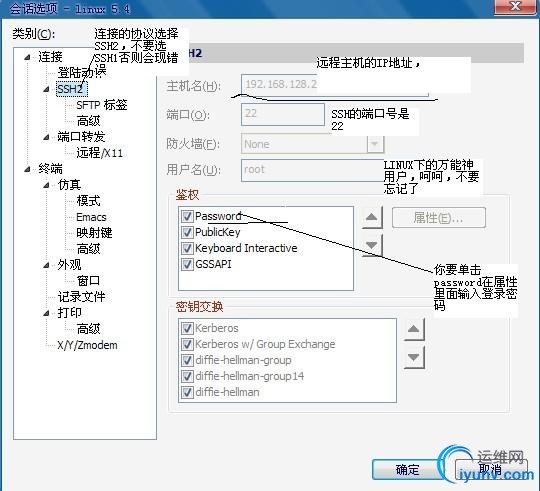This screenshot has height=491, width=540.
Task: Toggle Kerberos w/ Group Exchange checkbox
Action: (187, 344)
